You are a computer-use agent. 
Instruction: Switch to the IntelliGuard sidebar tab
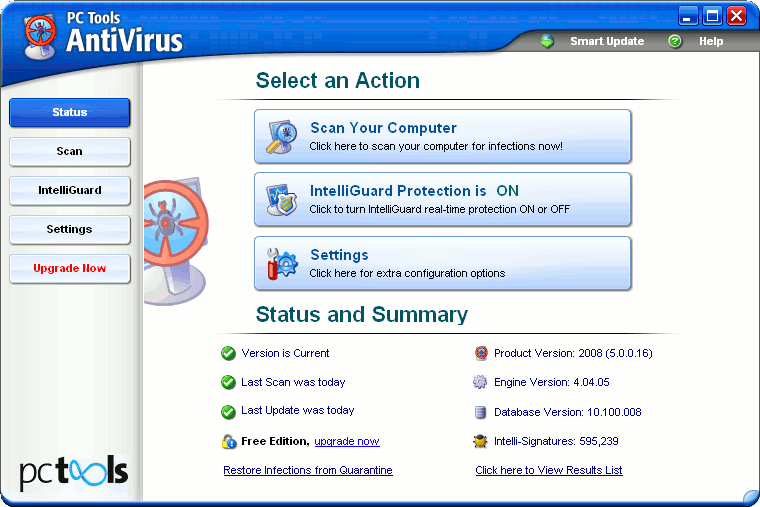(70, 190)
